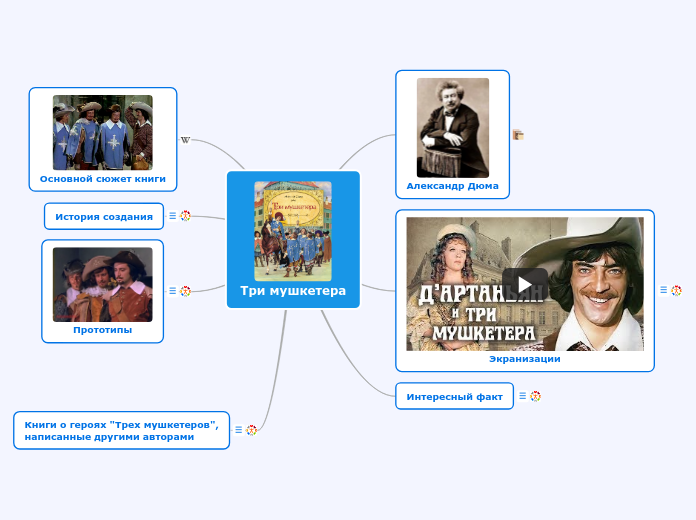
Task: Click the Три мушкетера central node title
Action: (x=293, y=291)
